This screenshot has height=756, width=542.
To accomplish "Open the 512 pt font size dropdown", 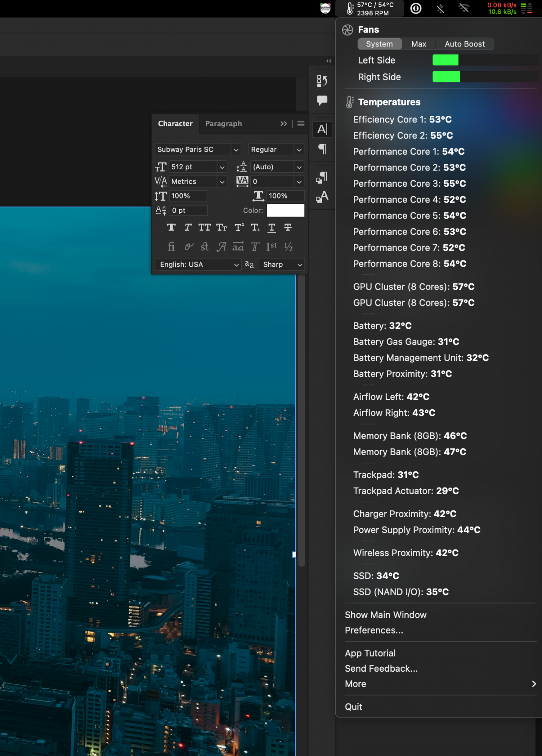I will (222, 167).
